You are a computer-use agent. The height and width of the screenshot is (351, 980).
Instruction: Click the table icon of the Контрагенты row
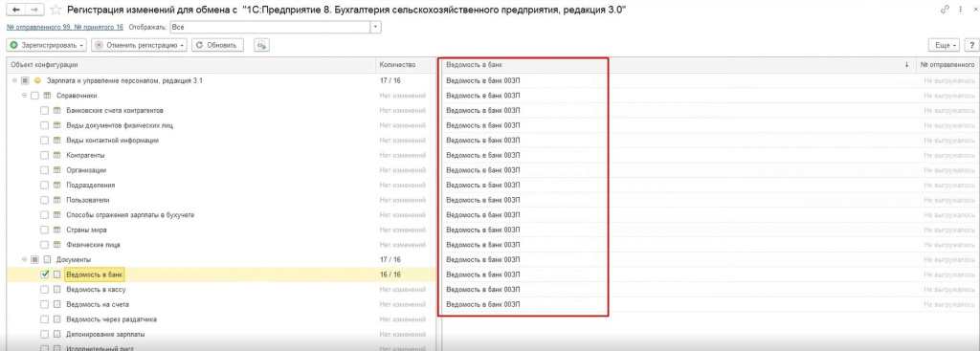pos(57,156)
